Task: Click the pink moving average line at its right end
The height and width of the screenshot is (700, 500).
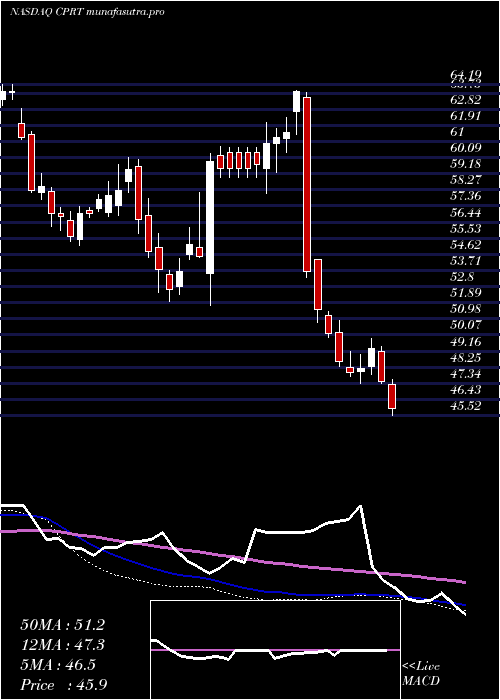Action: tap(463, 582)
